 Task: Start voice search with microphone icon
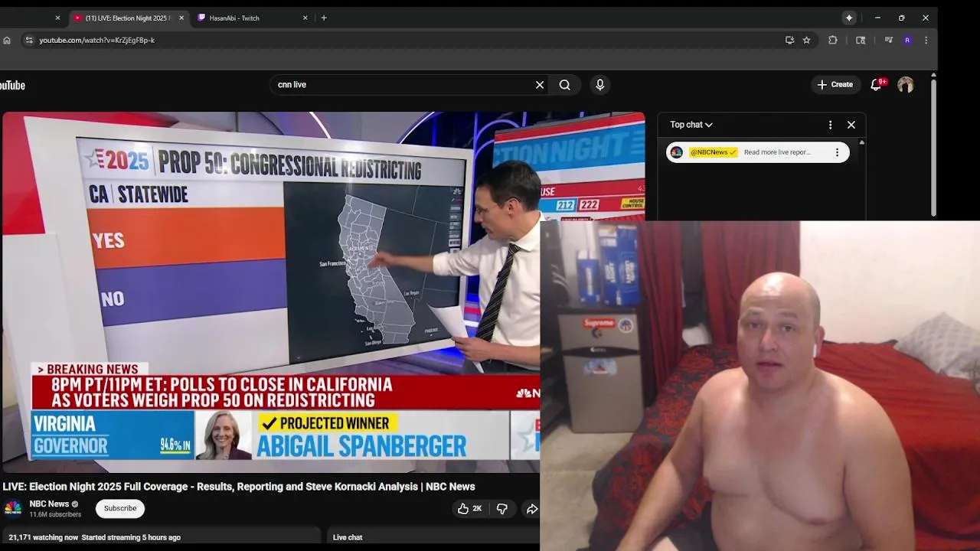[600, 85]
